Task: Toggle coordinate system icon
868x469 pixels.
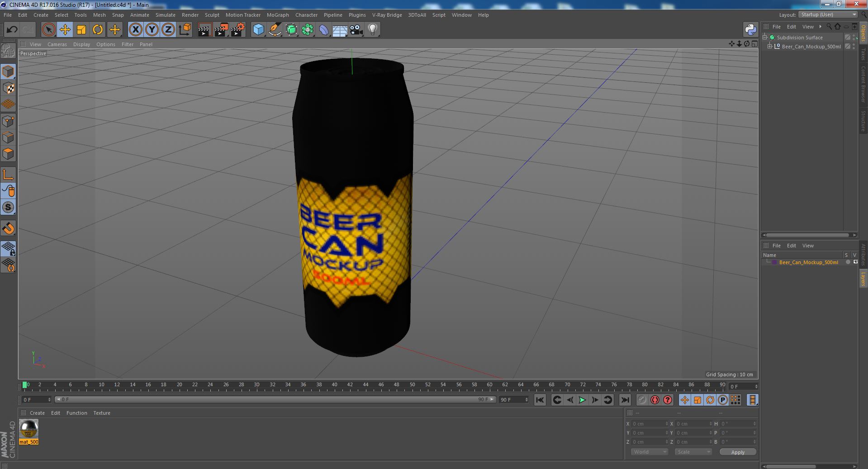Action: point(185,30)
